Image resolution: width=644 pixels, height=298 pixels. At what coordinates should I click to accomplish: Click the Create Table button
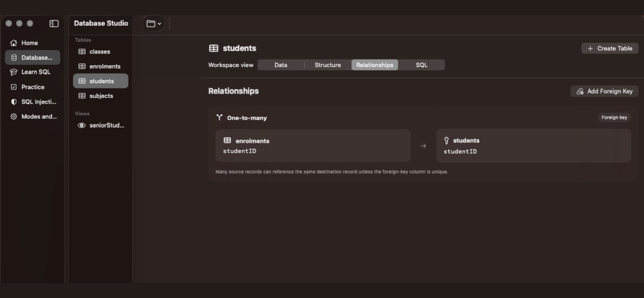tap(610, 49)
